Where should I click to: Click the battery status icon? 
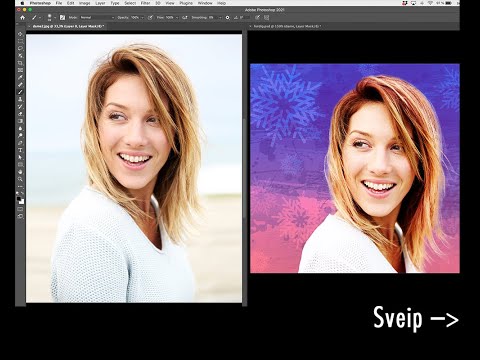point(447,3)
